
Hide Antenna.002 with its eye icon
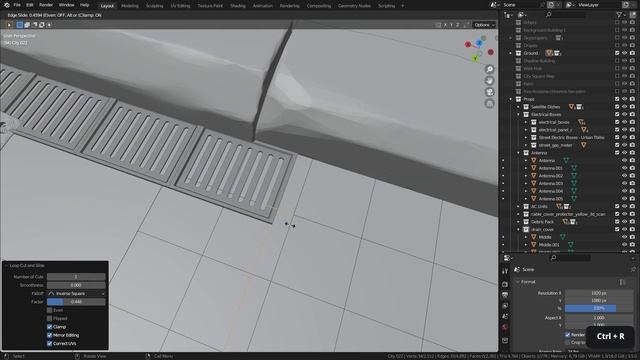(624, 176)
